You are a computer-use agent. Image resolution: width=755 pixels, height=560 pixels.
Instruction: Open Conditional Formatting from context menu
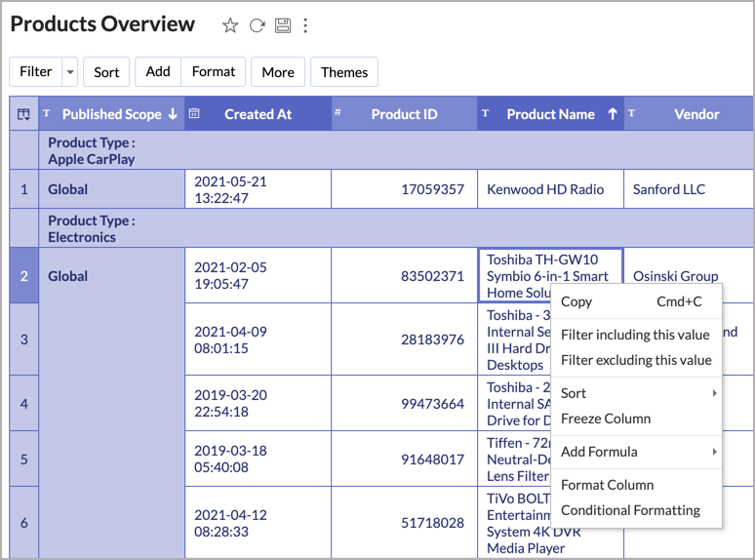tap(630, 510)
